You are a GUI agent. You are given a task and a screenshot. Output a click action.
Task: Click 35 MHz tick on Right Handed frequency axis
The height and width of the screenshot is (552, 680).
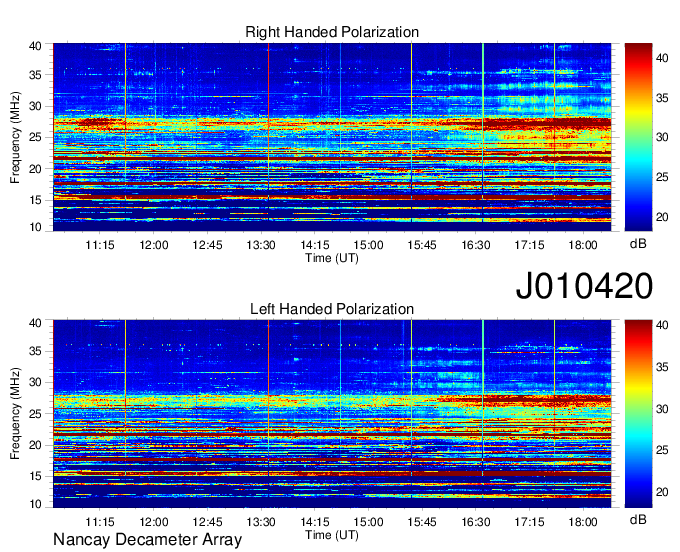click(x=36, y=75)
